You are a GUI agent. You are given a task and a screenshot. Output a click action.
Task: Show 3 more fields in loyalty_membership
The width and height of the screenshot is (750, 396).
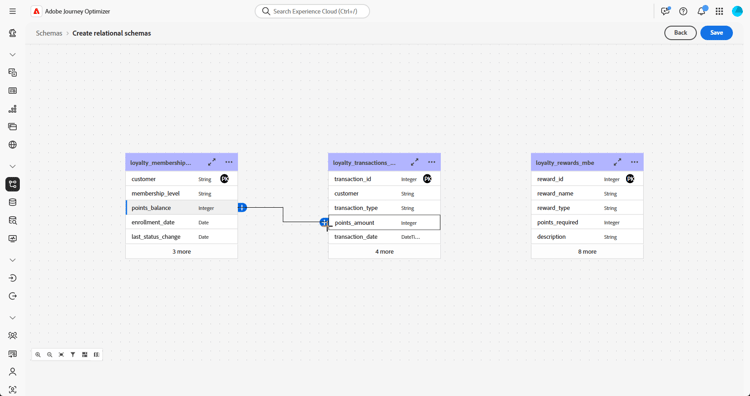pos(181,252)
